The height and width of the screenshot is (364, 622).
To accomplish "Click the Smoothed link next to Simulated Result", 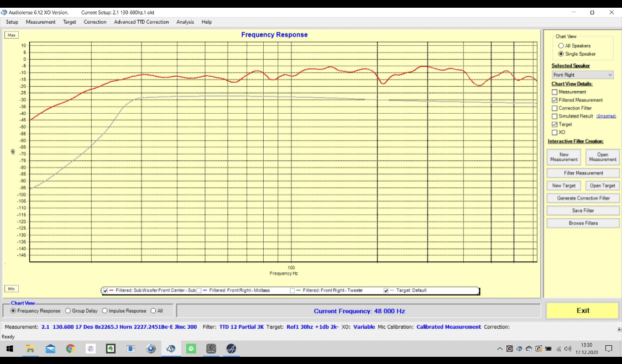I will point(606,117).
